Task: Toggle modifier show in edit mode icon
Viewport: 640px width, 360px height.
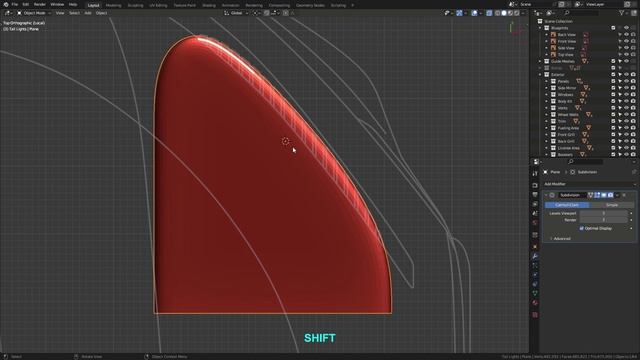Action: (597, 195)
